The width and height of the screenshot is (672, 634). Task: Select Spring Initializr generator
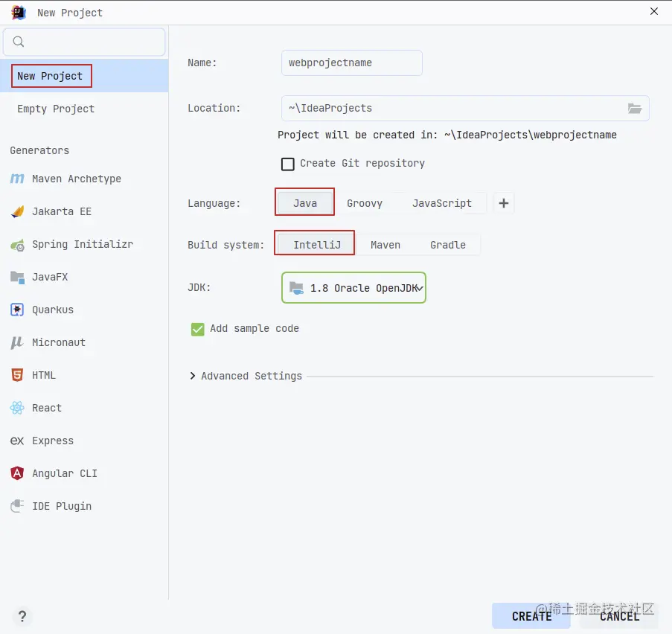[84, 244]
